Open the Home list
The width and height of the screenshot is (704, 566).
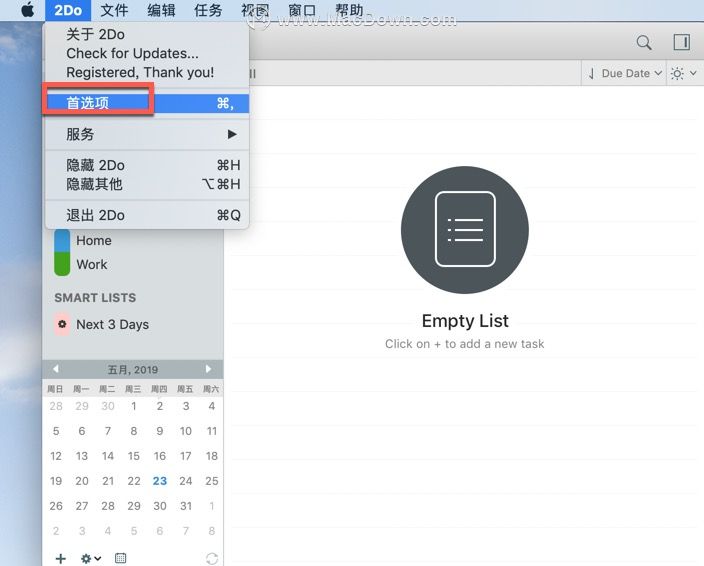pos(94,241)
